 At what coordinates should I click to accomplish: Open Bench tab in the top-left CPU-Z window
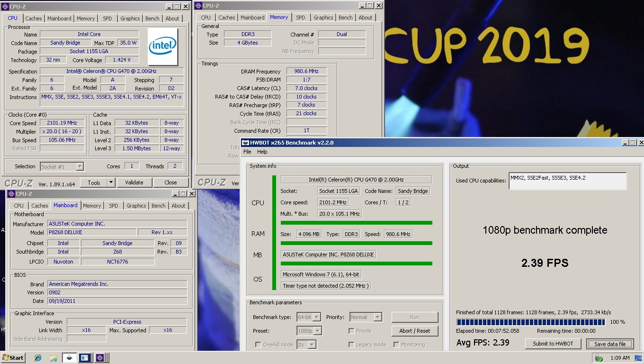pyautogui.click(x=152, y=18)
